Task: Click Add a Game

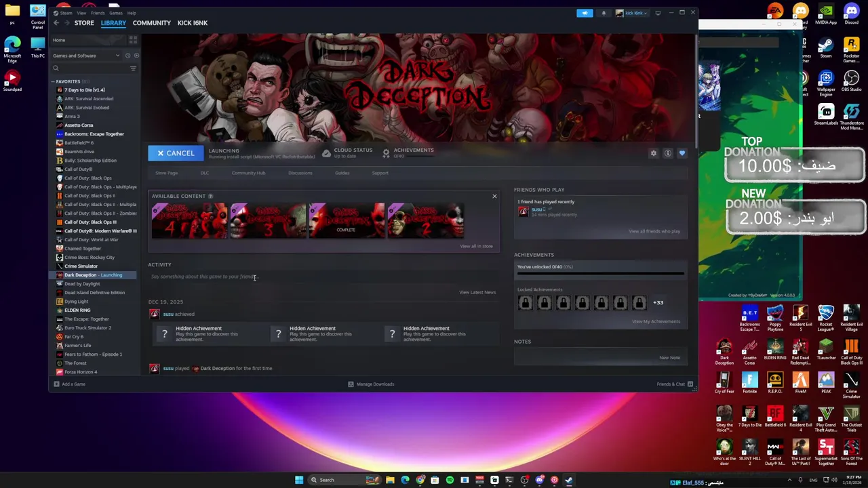Action: 69,384
